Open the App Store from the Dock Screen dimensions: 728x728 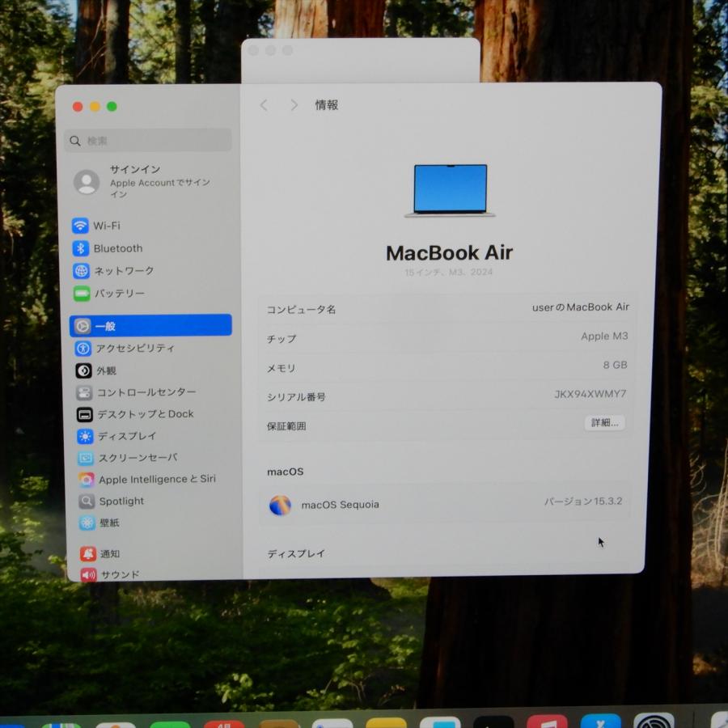coord(600,721)
